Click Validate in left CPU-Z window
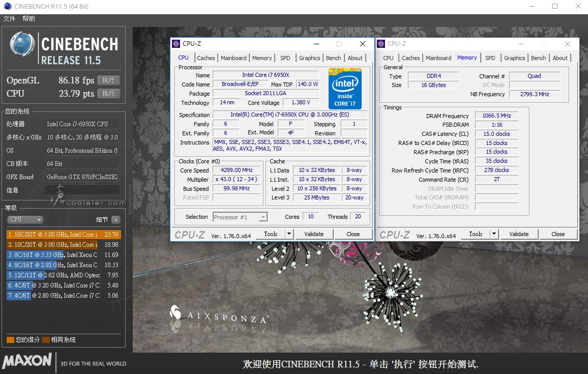Screen dimensions: 588x374 (314, 234)
